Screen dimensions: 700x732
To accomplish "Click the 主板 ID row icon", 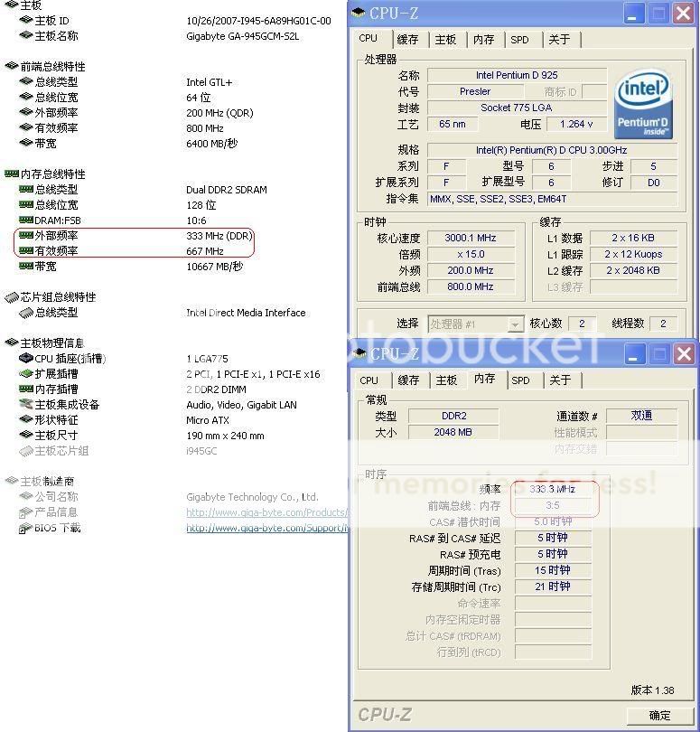I will coord(26,20).
